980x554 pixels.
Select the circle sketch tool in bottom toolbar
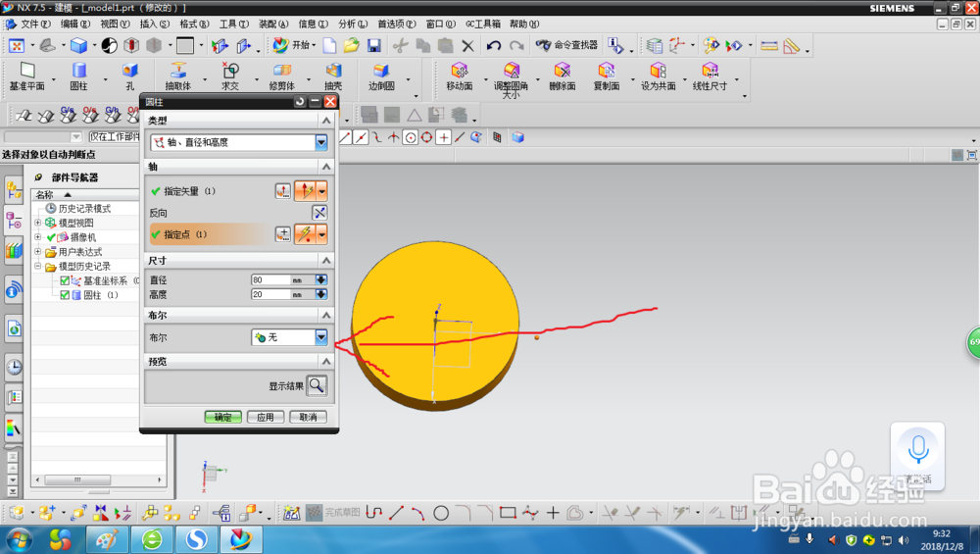coord(441,514)
